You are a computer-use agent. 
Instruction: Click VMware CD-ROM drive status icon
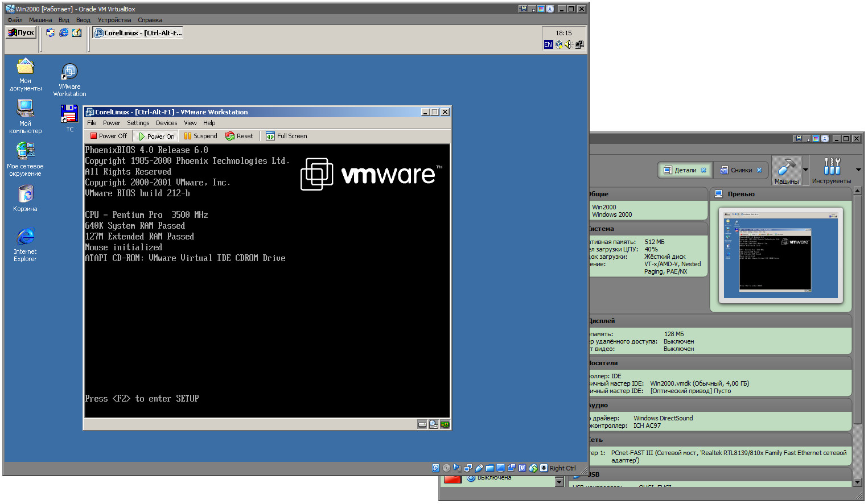tap(434, 424)
